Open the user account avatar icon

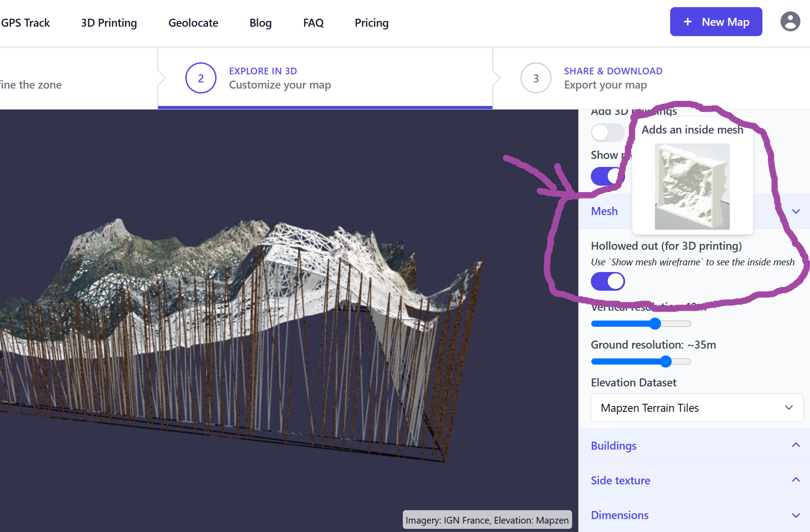(x=790, y=21)
